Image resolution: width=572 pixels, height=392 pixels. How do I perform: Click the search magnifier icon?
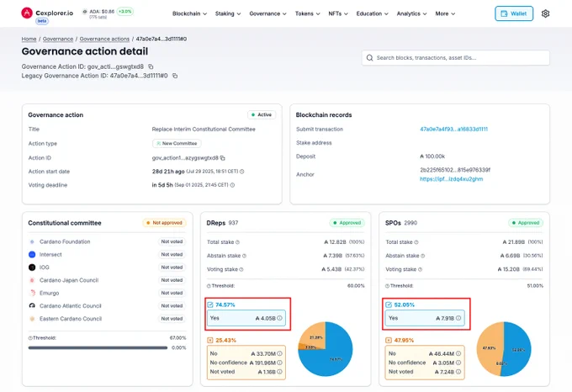click(369, 57)
